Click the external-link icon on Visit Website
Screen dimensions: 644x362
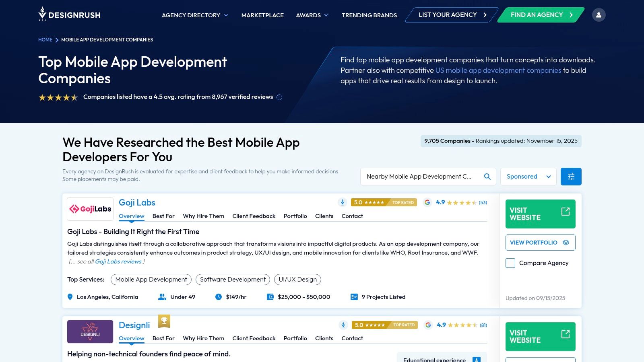566,211
